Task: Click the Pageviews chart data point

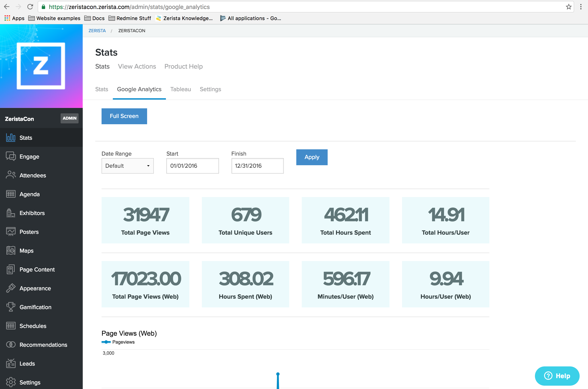Action: point(278,374)
